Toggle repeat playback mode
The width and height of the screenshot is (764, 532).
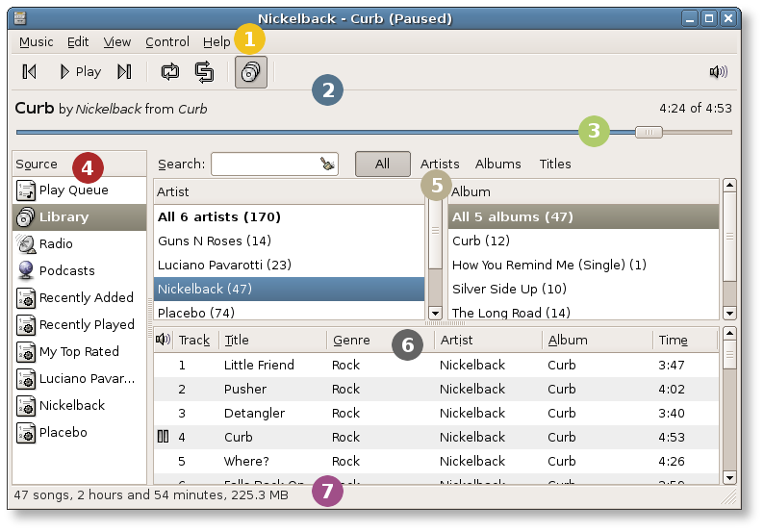click(x=170, y=71)
